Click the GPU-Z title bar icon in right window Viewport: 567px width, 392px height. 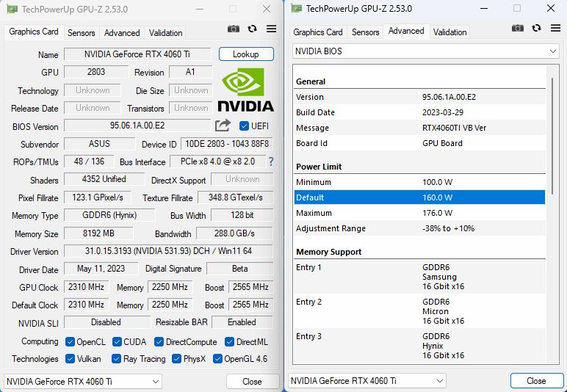click(297, 8)
